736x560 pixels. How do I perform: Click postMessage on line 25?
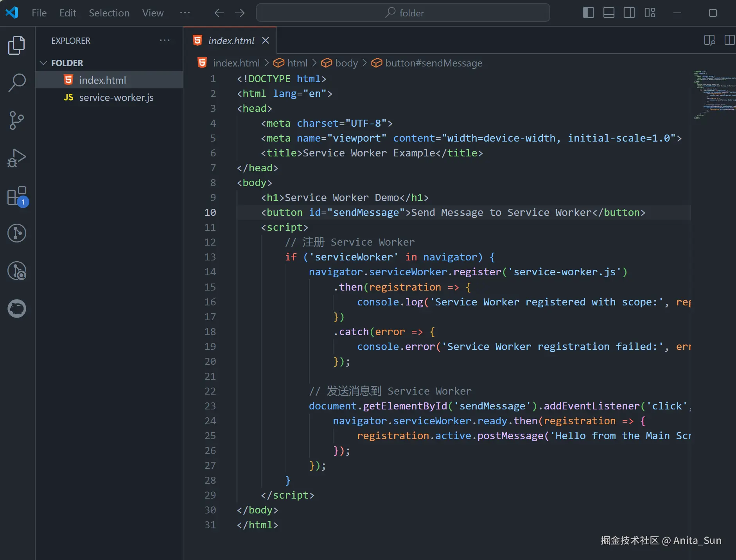click(x=510, y=436)
